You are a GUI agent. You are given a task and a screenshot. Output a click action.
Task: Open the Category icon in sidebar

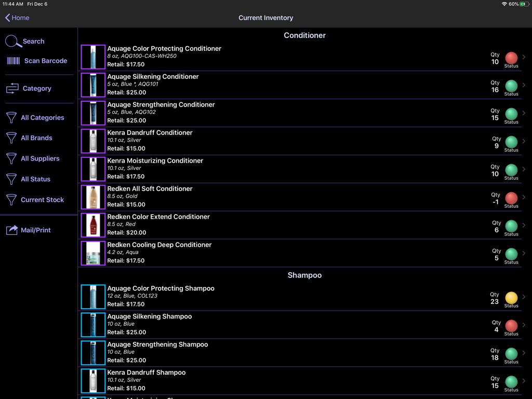tap(12, 88)
